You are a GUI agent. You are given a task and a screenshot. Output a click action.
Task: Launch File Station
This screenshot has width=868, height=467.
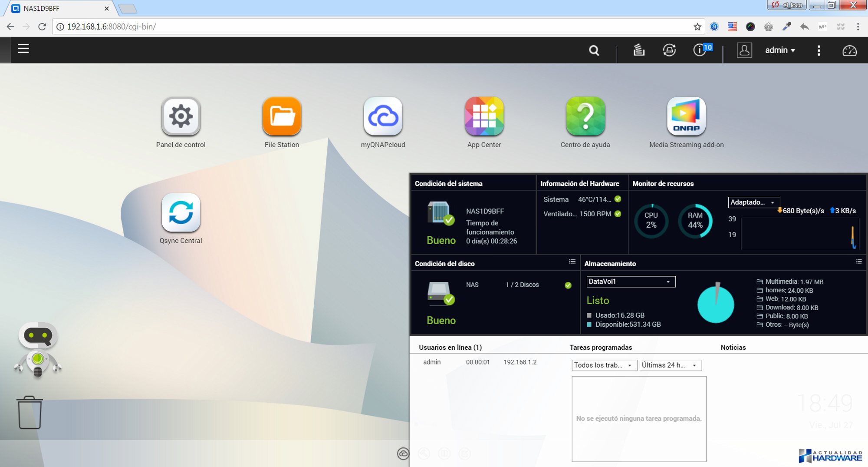pos(282,116)
